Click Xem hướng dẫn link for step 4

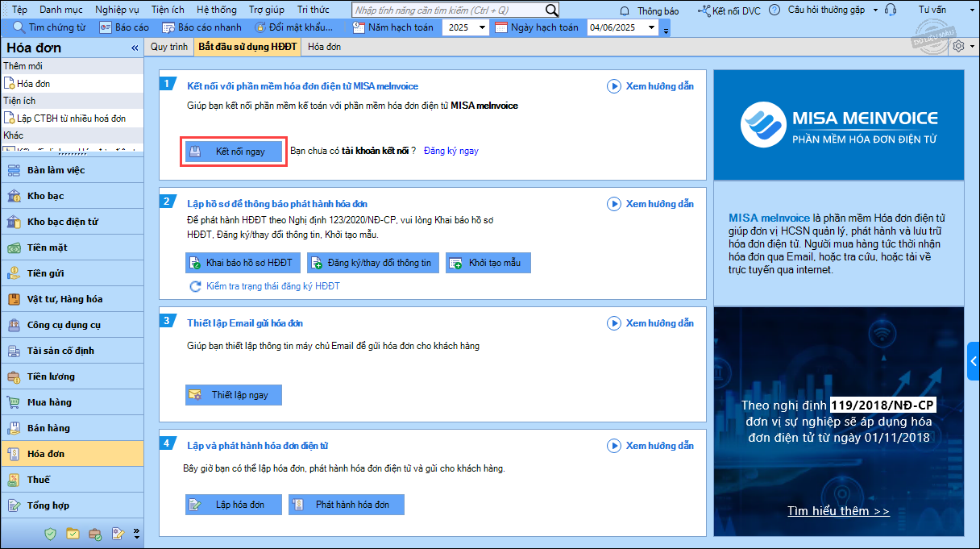click(x=659, y=446)
